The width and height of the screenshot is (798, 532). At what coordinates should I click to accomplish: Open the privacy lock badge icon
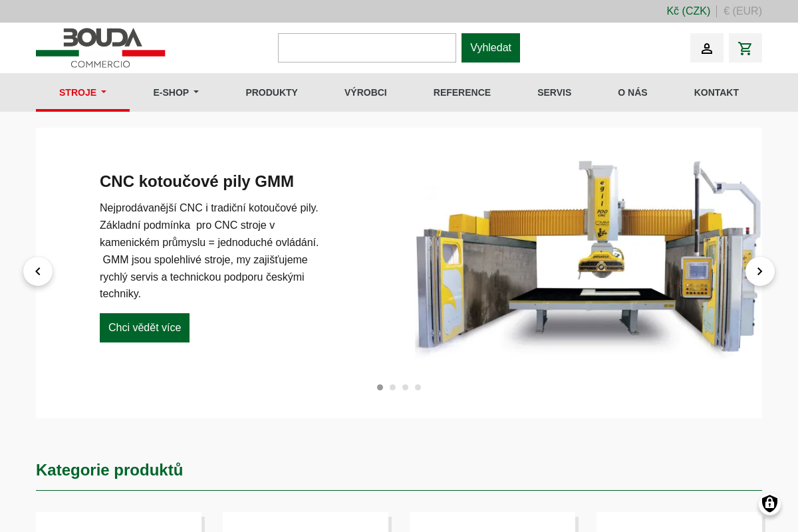(x=769, y=503)
